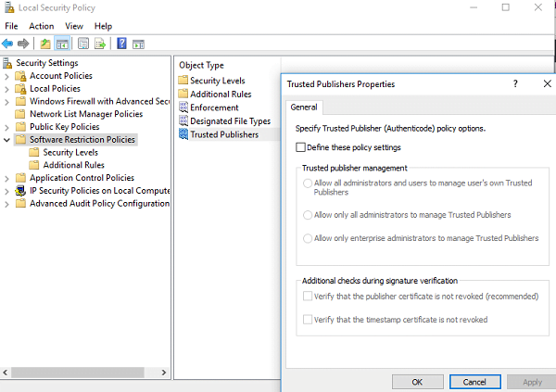Image resolution: width=556 pixels, height=392 pixels.
Task: Expand the Public Key Policies node
Action: (6, 127)
